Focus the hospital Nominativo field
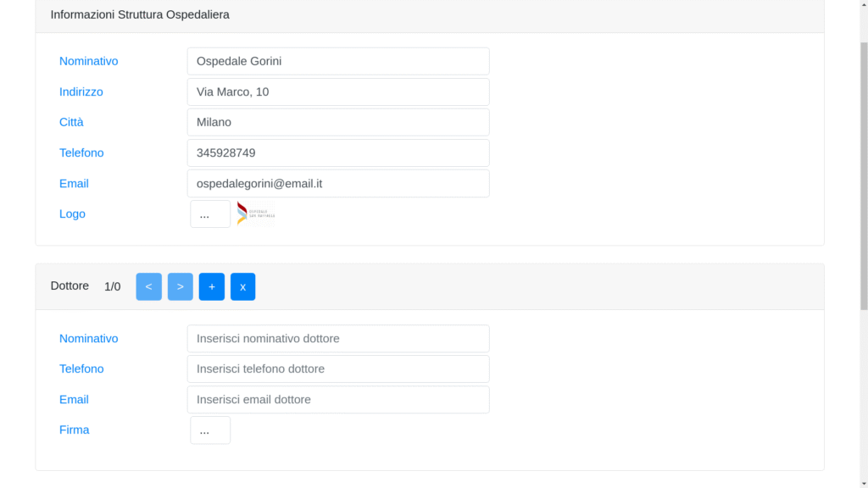 coord(337,61)
